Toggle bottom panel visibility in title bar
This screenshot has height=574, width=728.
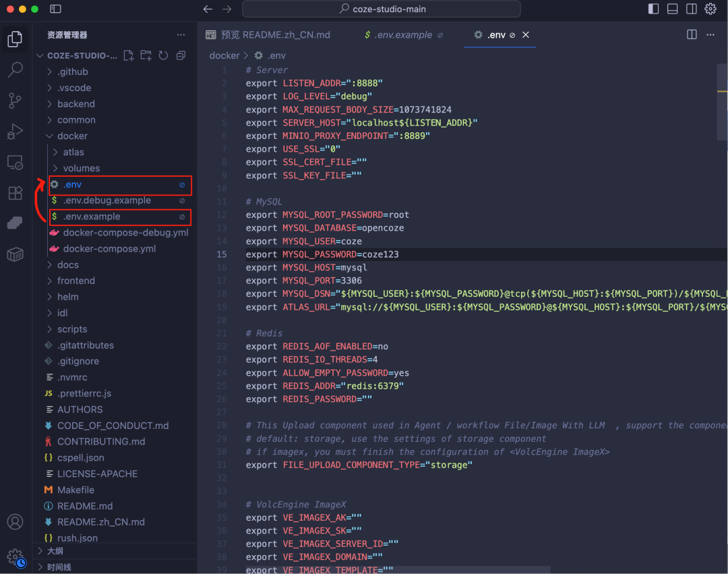(672, 9)
